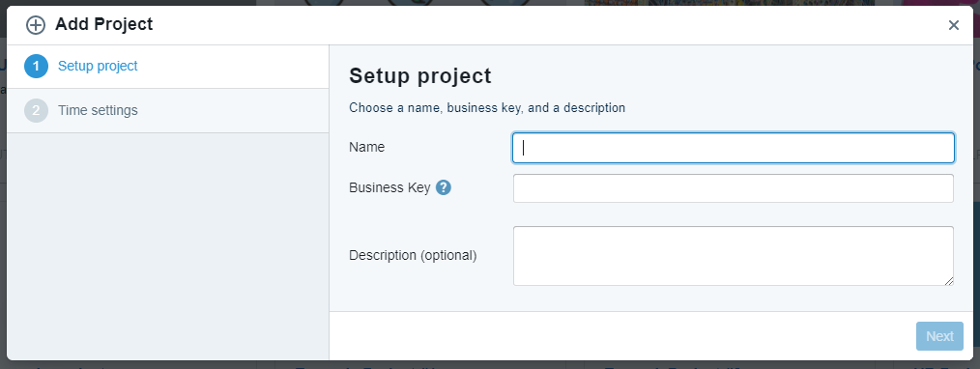Click the Add Project dialog title
980x369 pixels.
coord(103,24)
